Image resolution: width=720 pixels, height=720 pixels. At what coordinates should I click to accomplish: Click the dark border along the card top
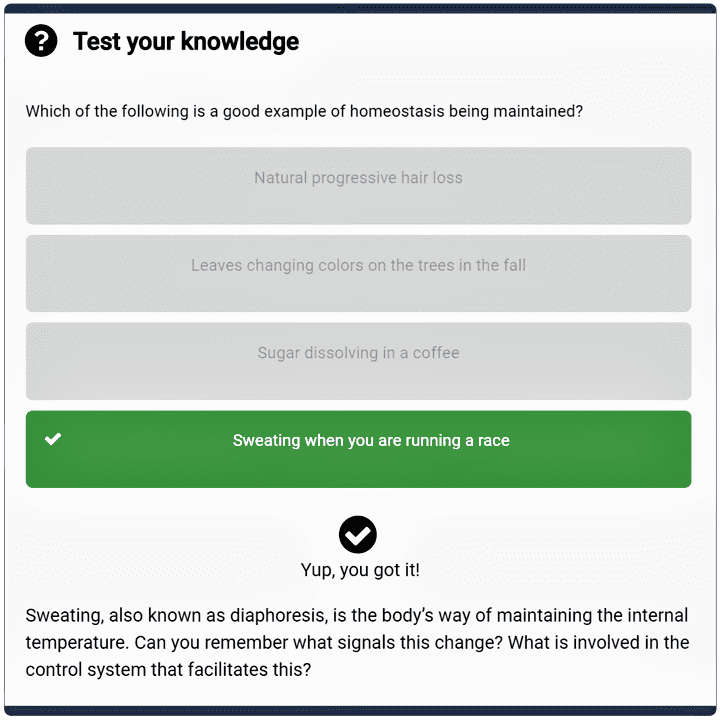click(x=360, y=8)
